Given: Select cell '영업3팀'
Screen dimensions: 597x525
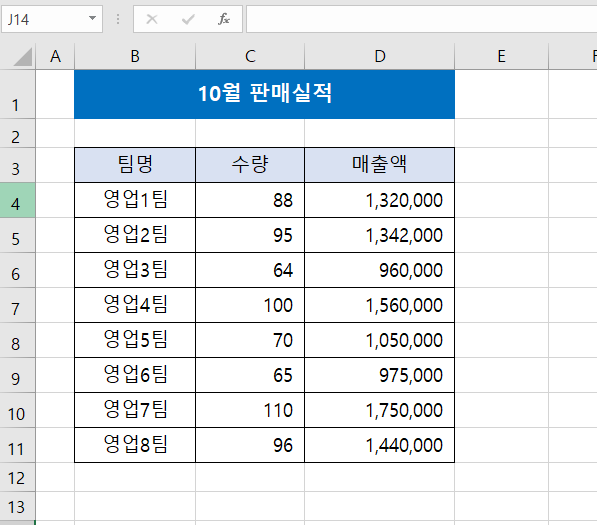Looking at the screenshot, I should click(x=135, y=270).
